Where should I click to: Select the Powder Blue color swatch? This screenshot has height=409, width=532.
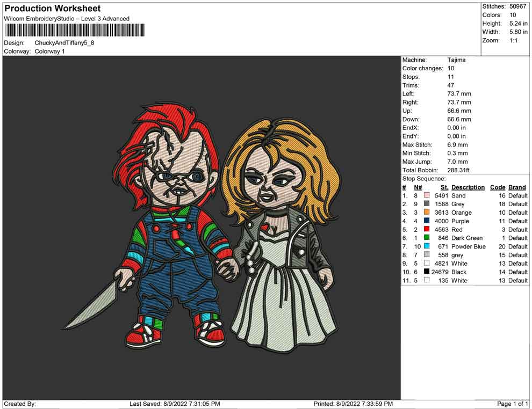click(x=427, y=247)
